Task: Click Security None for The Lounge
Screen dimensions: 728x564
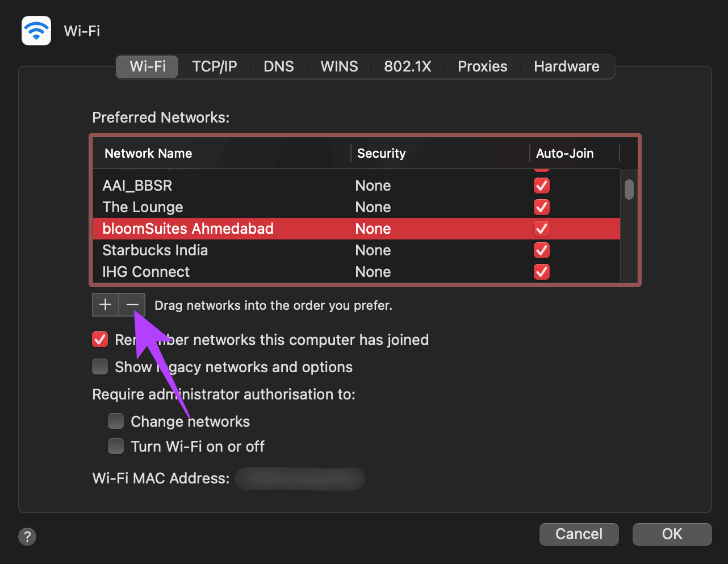Action: tap(373, 207)
